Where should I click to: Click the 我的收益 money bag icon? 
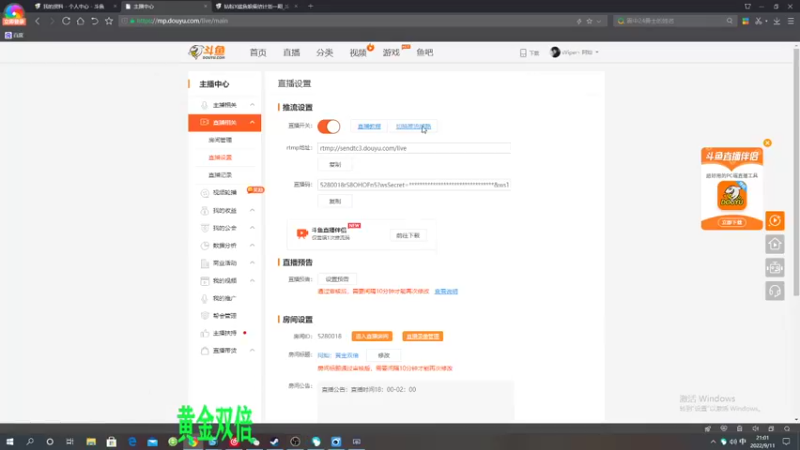(205, 210)
